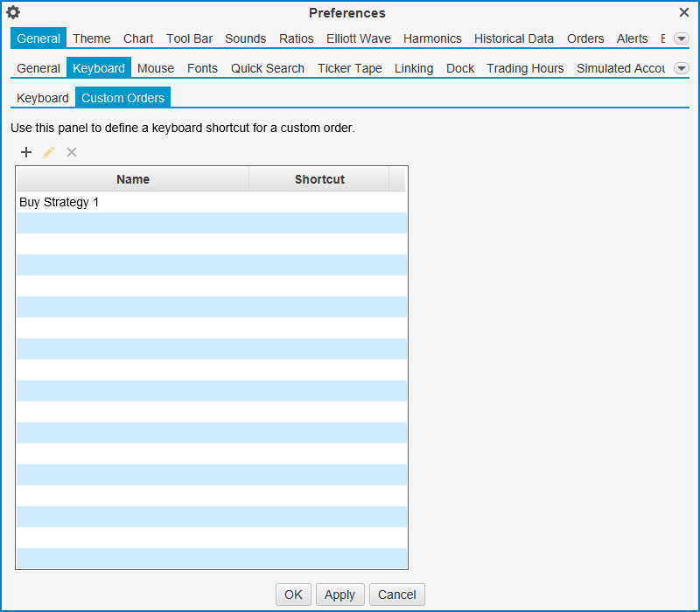Go to the Historical Data tab

(514, 38)
